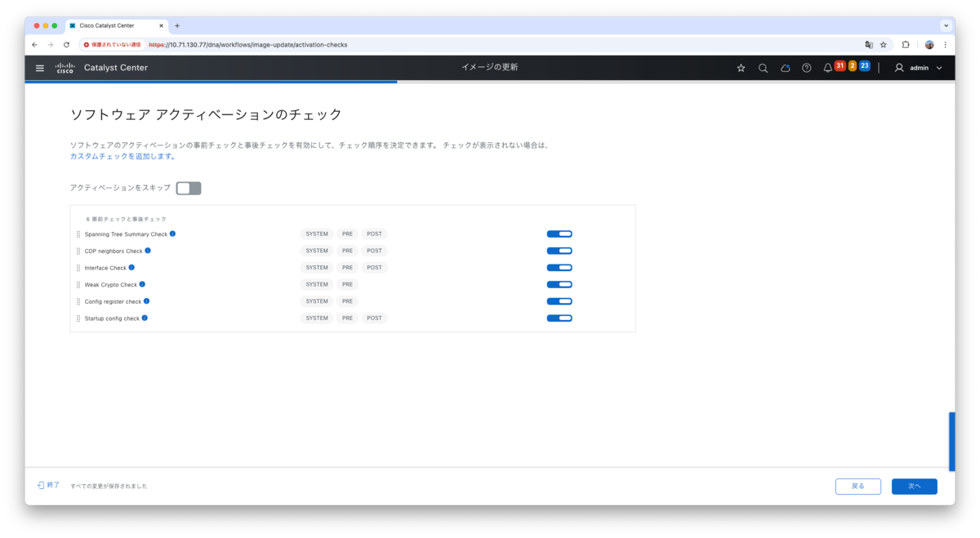Click the insecure connection warning chip

112,44
